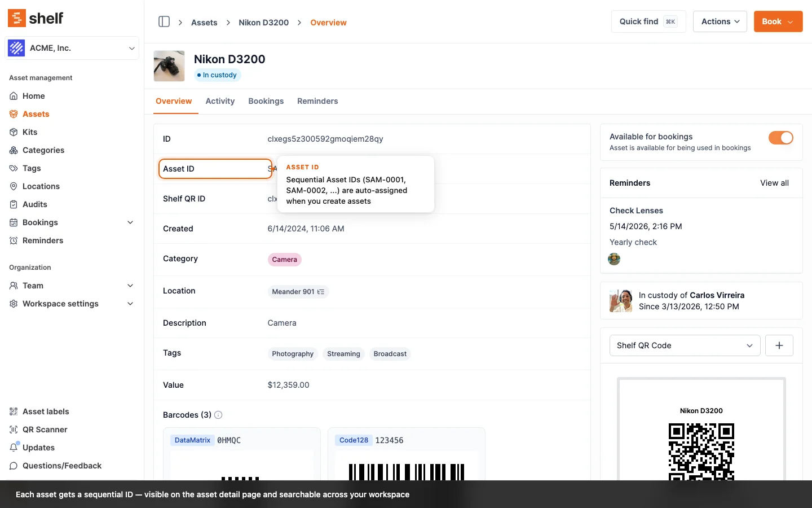Open the ACME, Inc. workspace switcher
Screen dimensions: 812x508
click(x=72, y=49)
